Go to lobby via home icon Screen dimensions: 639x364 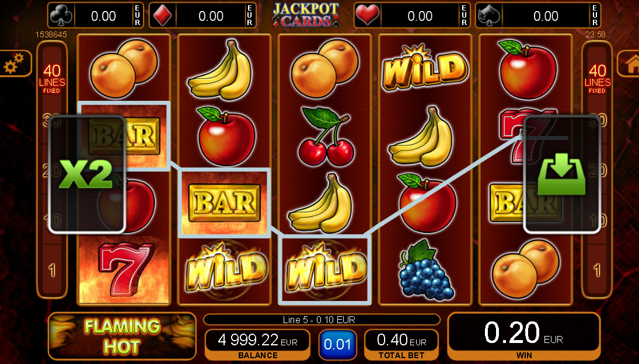click(x=630, y=64)
